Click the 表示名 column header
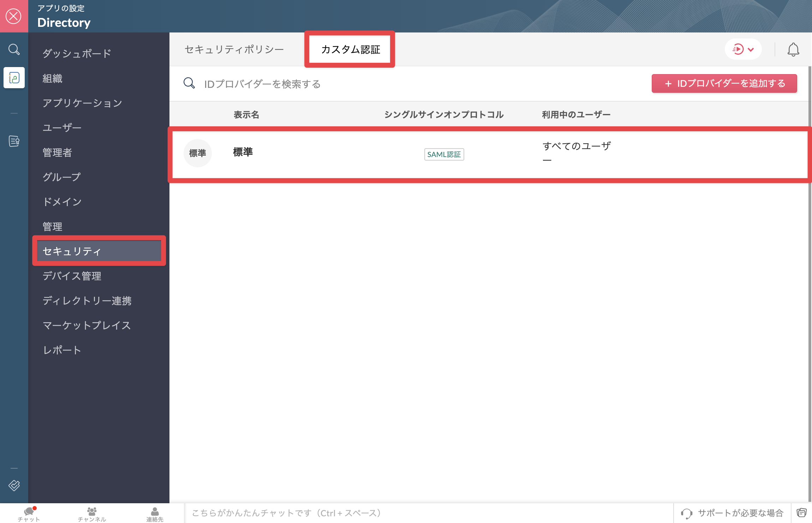 (246, 115)
